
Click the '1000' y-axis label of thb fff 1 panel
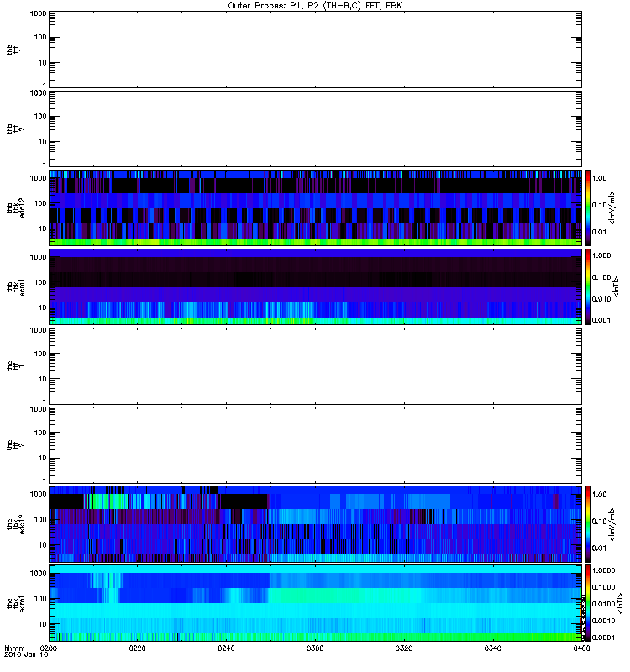tap(38, 13)
